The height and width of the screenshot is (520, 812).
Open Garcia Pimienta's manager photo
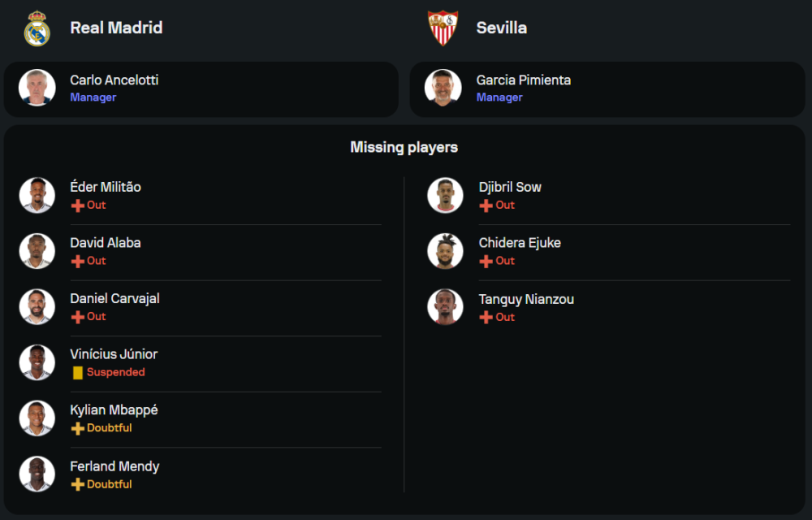coord(443,88)
